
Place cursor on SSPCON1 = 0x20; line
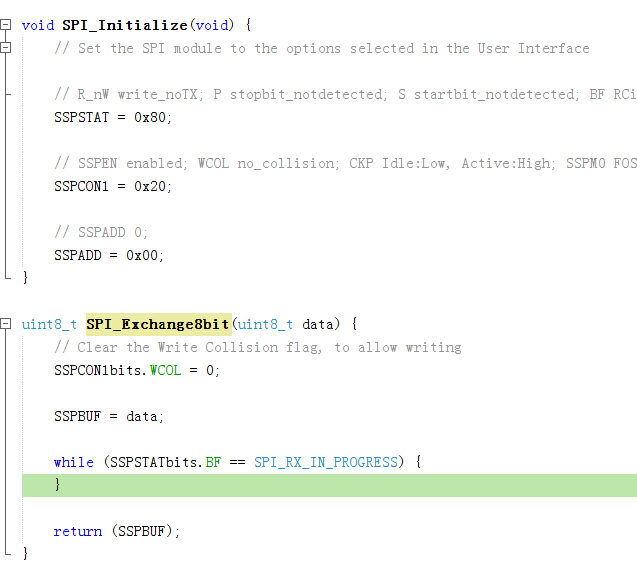click(113, 186)
